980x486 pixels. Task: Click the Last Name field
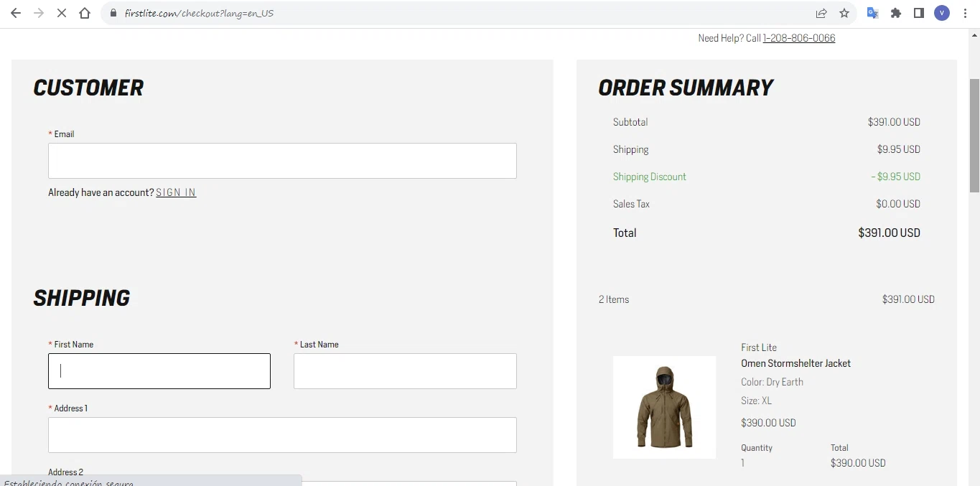point(405,371)
